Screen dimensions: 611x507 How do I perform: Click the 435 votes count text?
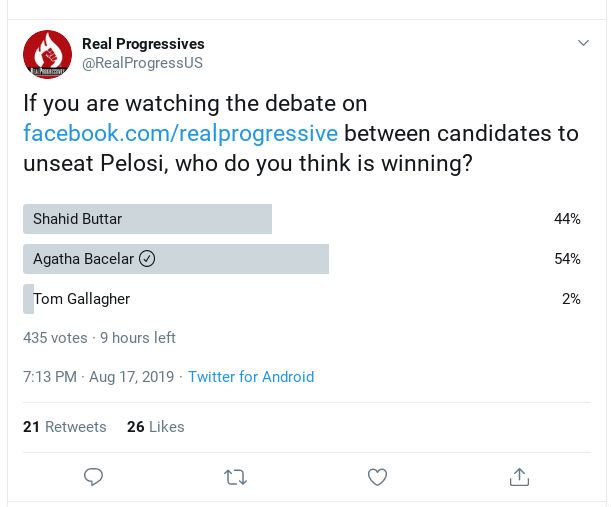(55, 338)
